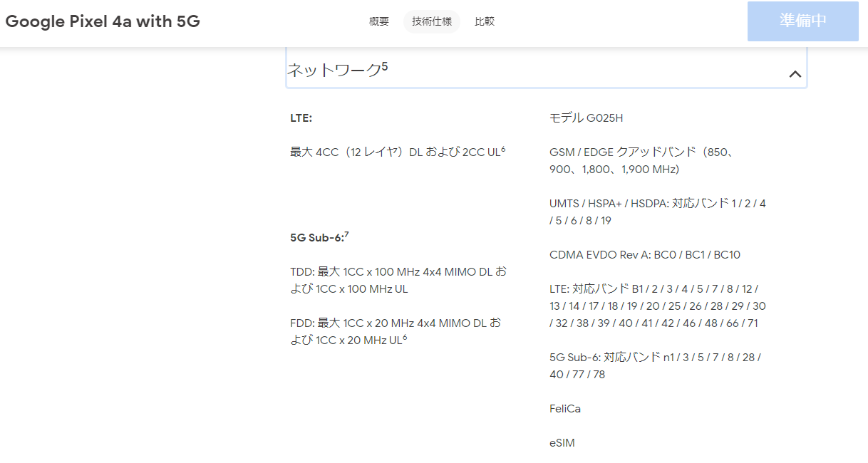Click the FDD: 最大 1CC x 20 MHz text
The image size is (868, 463).
tap(396, 332)
